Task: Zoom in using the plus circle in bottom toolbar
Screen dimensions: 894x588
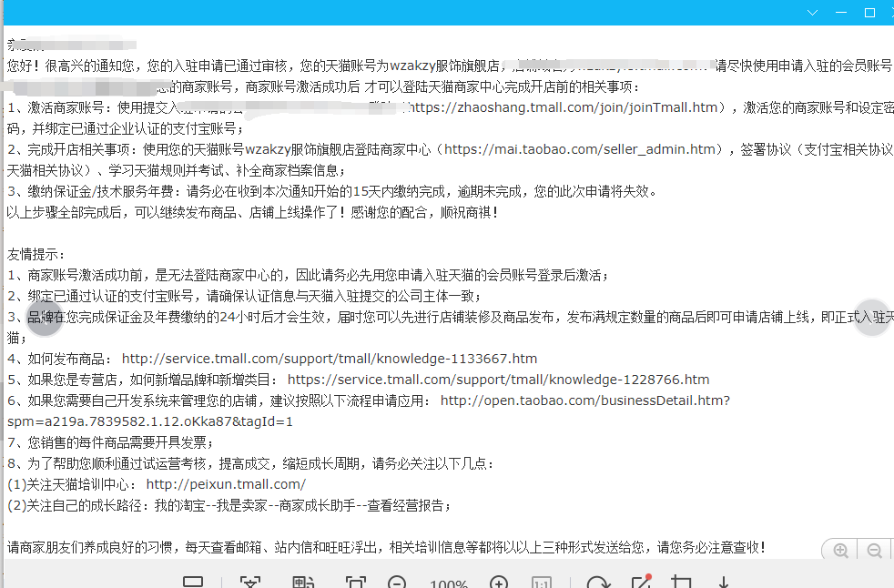Action: tap(499, 583)
